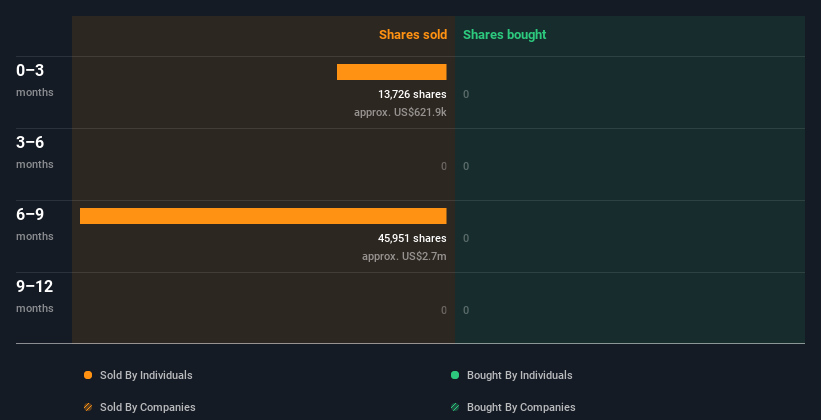Click the striped Bought By Companies legend icon
The height and width of the screenshot is (420, 821).
click(x=455, y=407)
